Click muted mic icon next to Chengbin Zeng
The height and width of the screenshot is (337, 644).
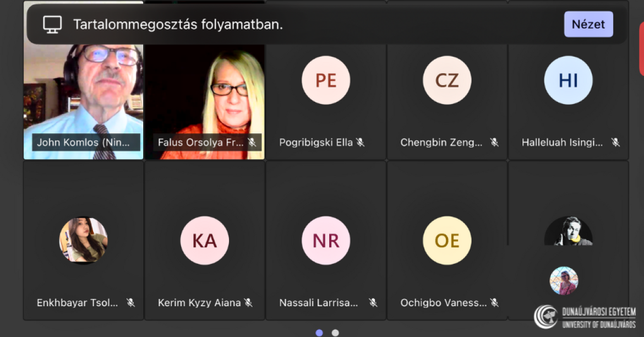pos(494,143)
